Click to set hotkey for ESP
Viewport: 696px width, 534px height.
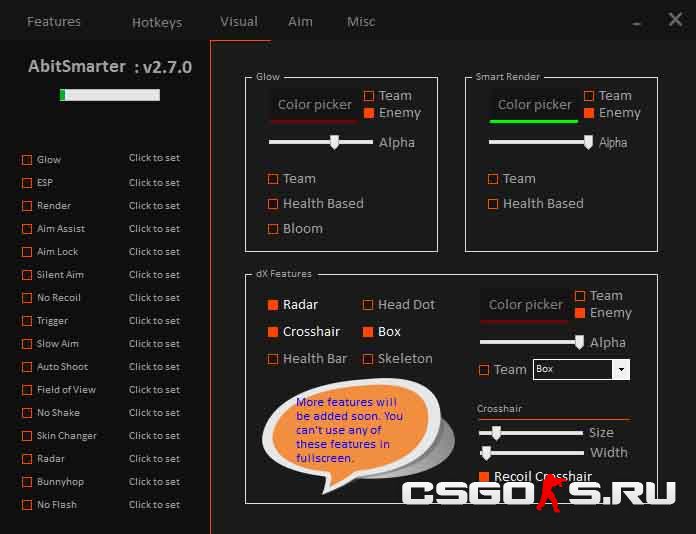pos(154,183)
